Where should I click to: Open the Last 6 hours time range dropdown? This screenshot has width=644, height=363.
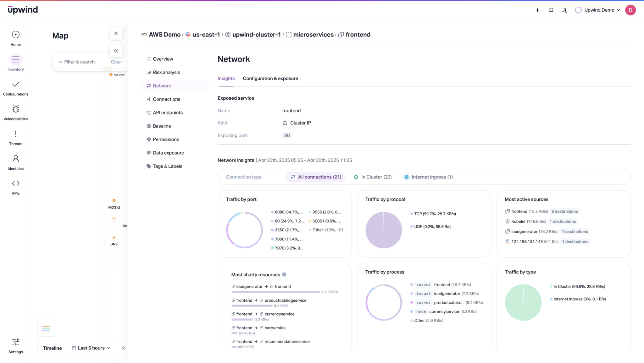[91, 348]
